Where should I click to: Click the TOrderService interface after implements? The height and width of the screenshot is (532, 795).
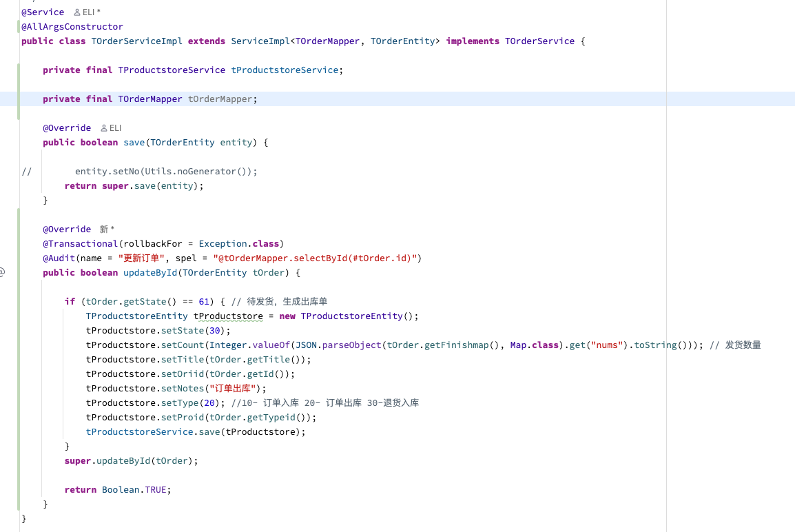[x=539, y=41]
